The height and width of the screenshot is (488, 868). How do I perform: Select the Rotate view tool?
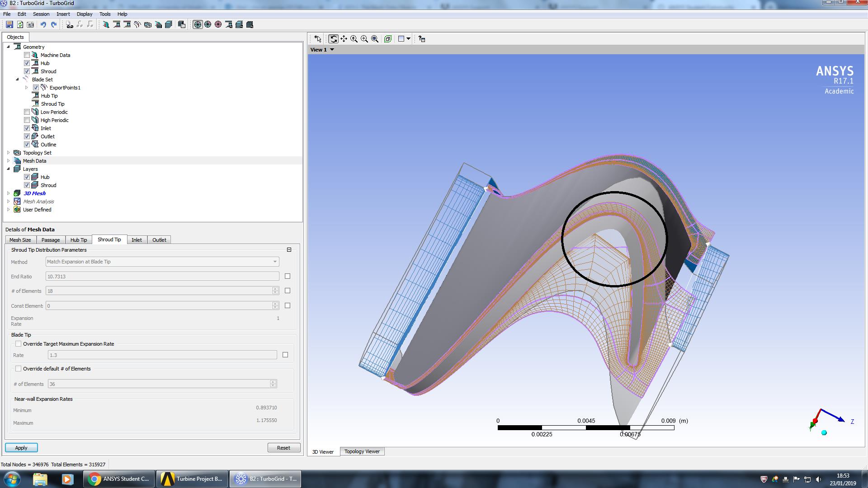(x=333, y=39)
